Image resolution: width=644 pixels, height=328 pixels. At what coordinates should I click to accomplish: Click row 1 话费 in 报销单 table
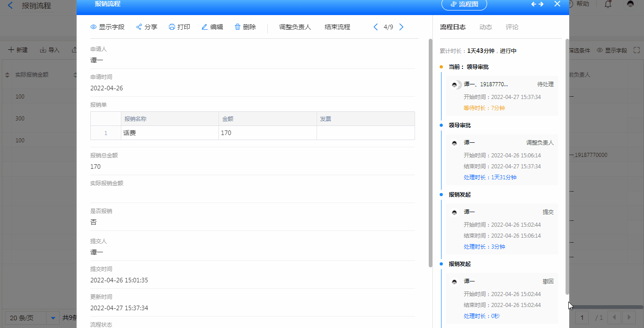pos(130,133)
